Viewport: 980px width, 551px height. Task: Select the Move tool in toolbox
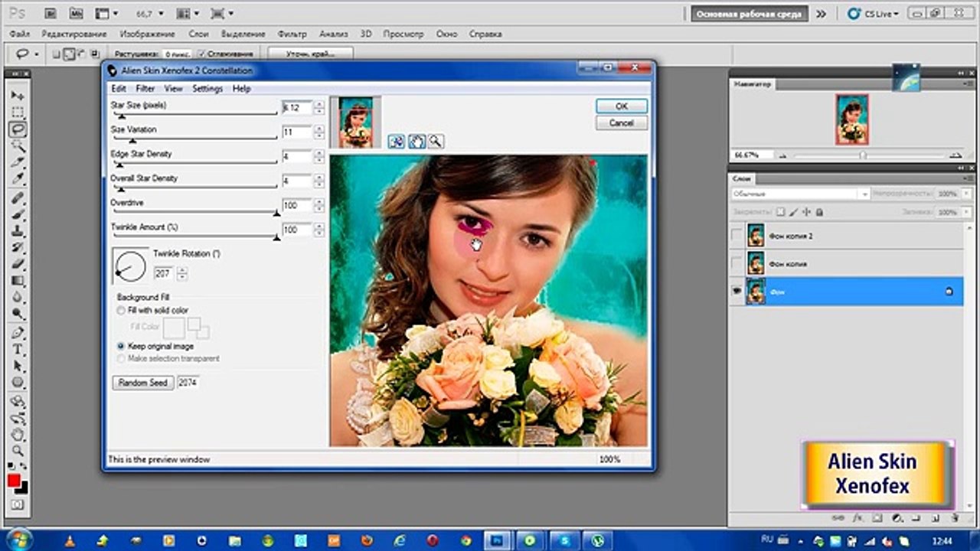(18, 96)
